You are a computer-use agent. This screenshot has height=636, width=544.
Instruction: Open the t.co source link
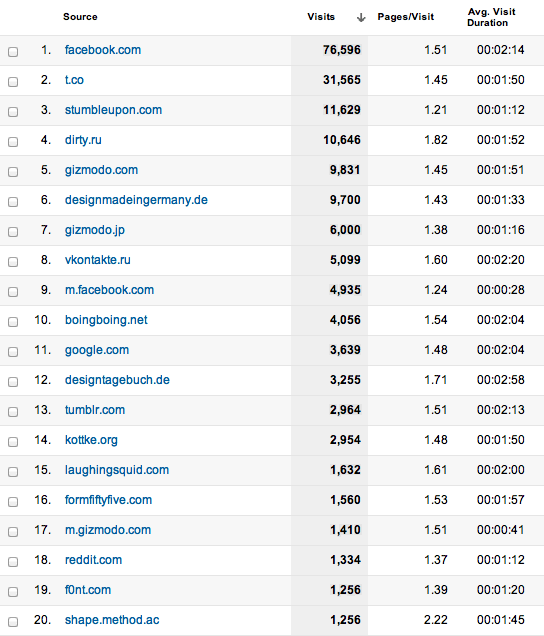(74, 80)
